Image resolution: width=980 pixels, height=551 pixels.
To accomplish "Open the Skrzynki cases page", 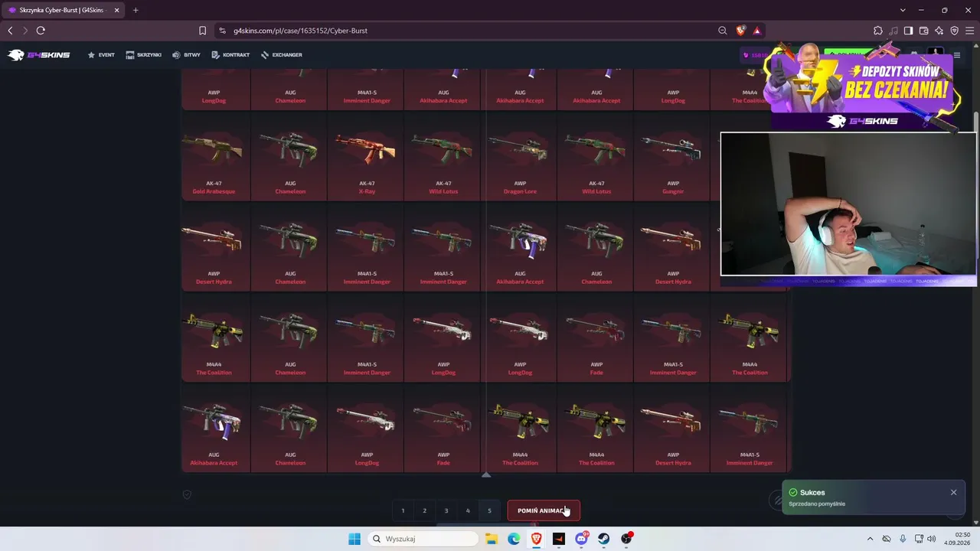I will [144, 55].
